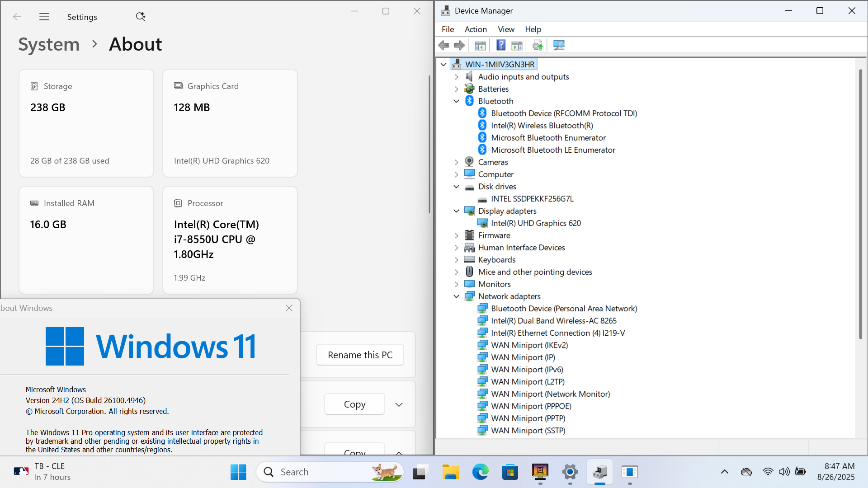Click the volume speaker tray icon

784,472
